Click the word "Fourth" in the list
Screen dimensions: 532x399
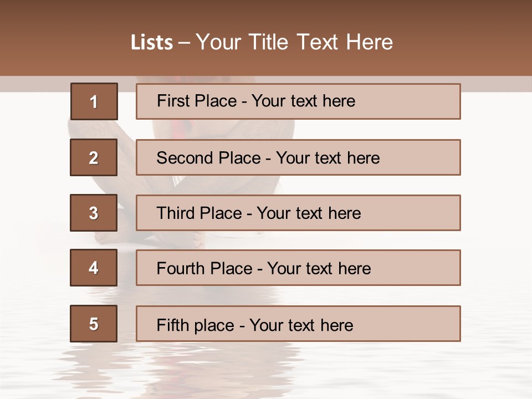point(177,269)
